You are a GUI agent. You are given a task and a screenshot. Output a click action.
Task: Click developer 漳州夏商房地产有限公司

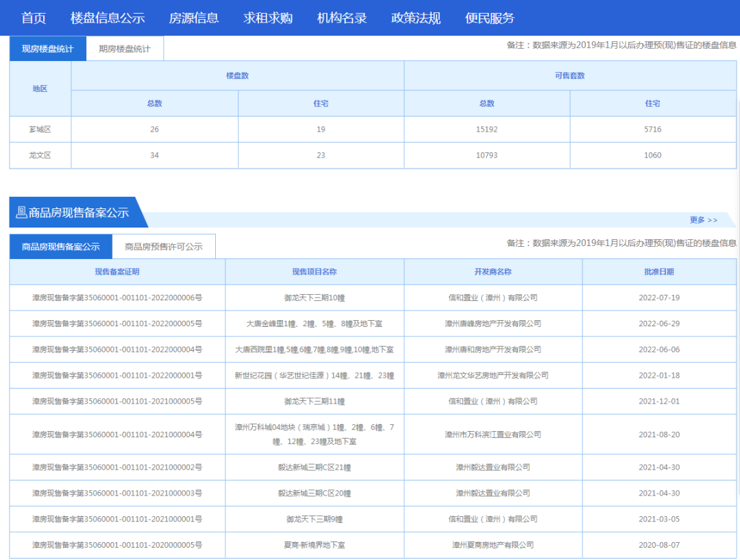tap(493, 546)
